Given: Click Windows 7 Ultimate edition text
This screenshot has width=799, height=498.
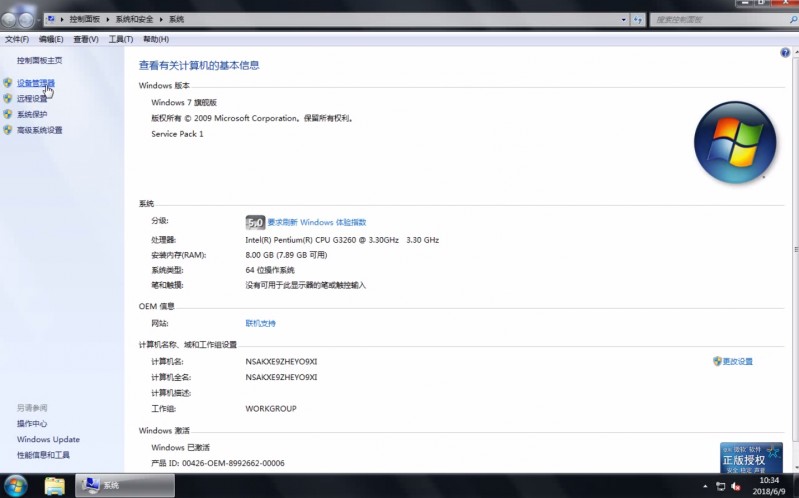Looking at the screenshot, I should click(x=184, y=102).
